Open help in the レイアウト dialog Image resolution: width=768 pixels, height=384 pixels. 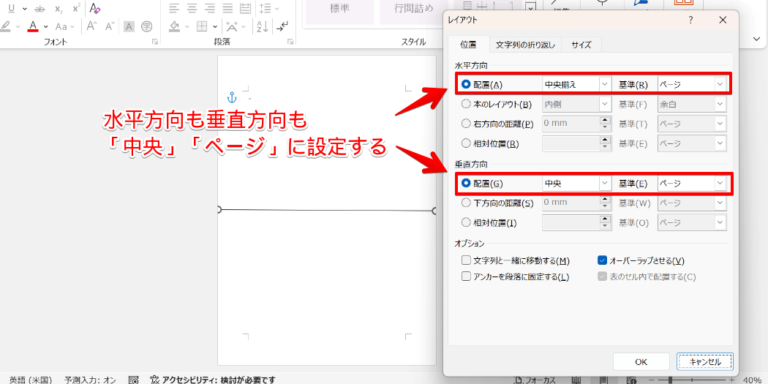(691, 20)
